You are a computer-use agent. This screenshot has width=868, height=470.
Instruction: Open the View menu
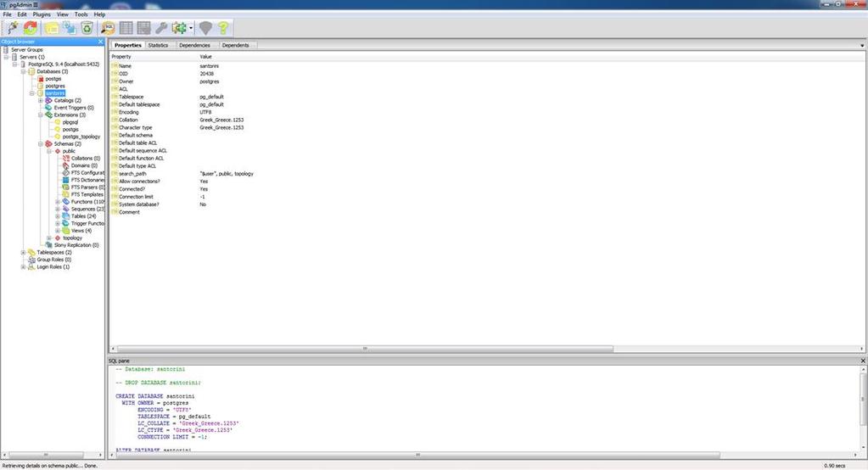tap(63, 14)
